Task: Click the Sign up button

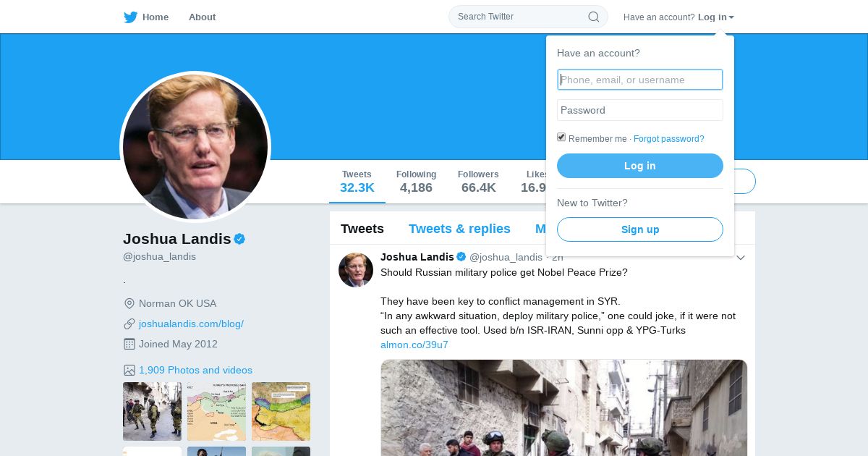Action: [x=639, y=229]
